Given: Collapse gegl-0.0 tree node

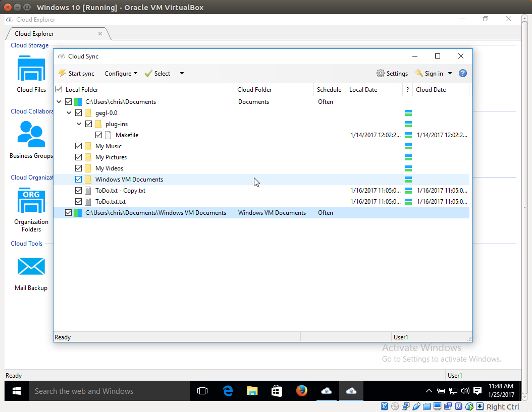Looking at the screenshot, I should [x=69, y=113].
